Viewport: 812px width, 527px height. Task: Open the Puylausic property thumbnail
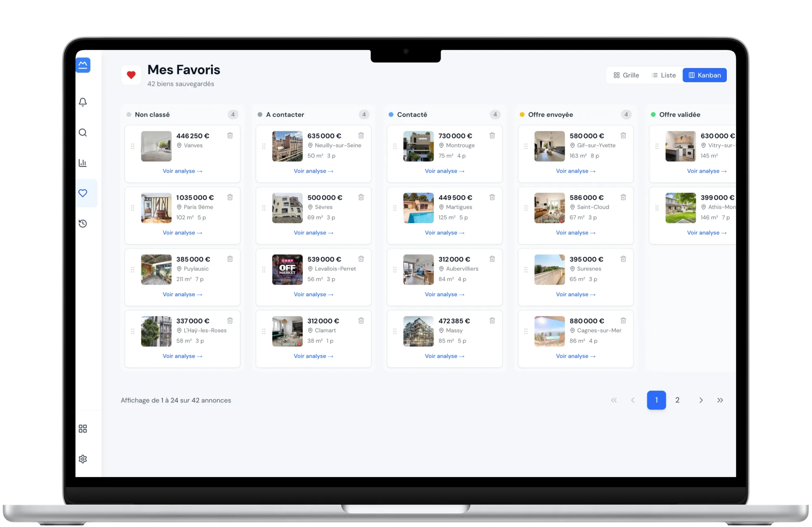156,270
